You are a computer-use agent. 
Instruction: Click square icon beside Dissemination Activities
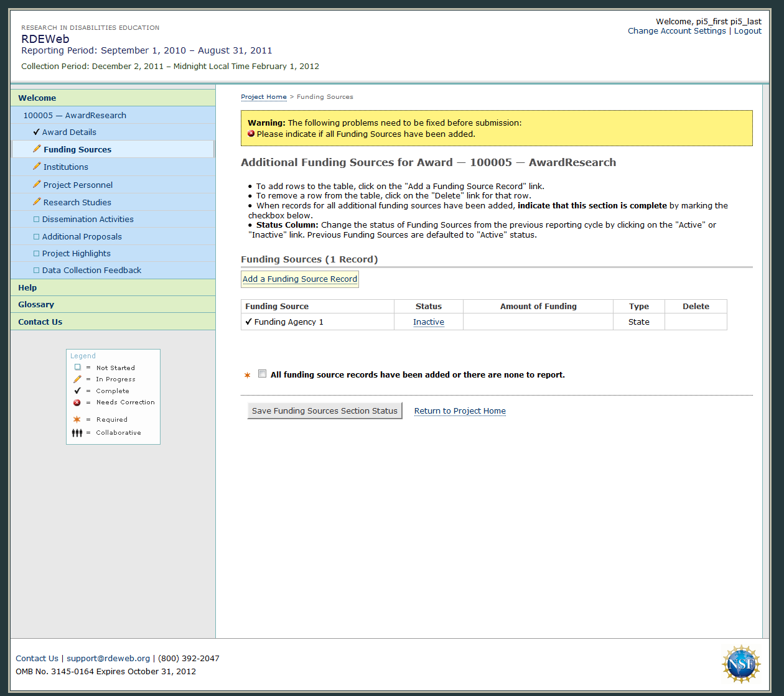point(36,219)
